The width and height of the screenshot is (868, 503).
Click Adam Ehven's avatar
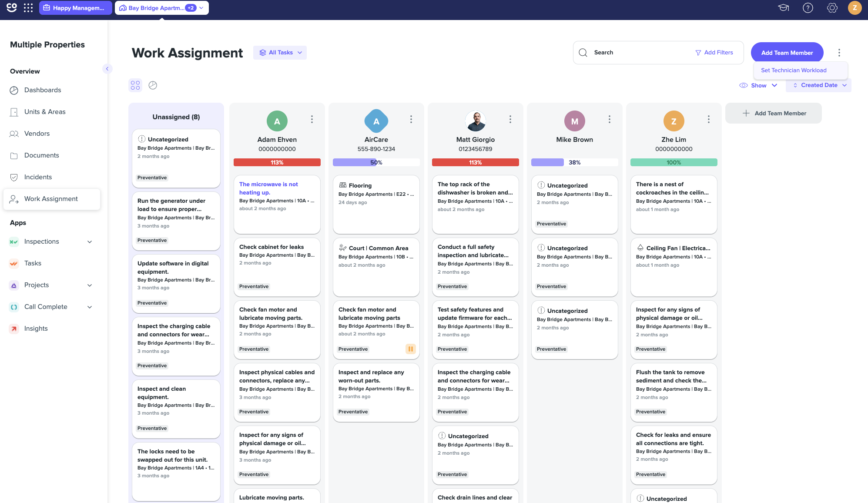pyautogui.click(x=277, y=121)
